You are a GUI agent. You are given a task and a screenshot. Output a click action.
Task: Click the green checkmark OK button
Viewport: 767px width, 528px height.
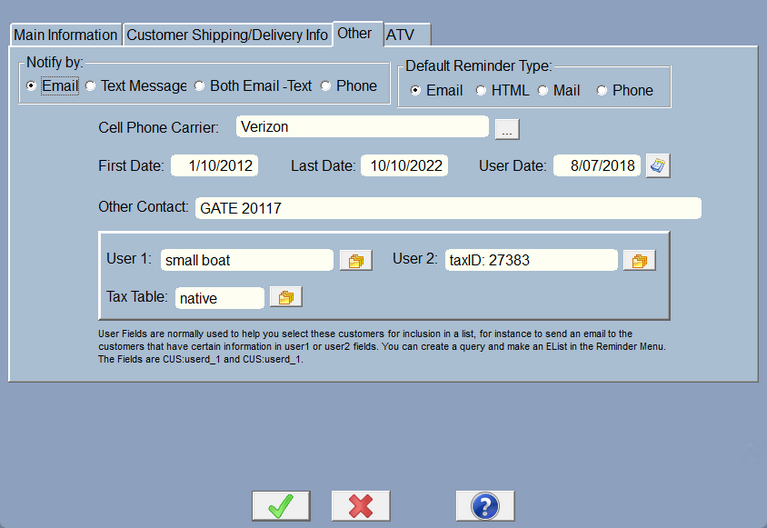pyautogui.click(x=281, y=506)
